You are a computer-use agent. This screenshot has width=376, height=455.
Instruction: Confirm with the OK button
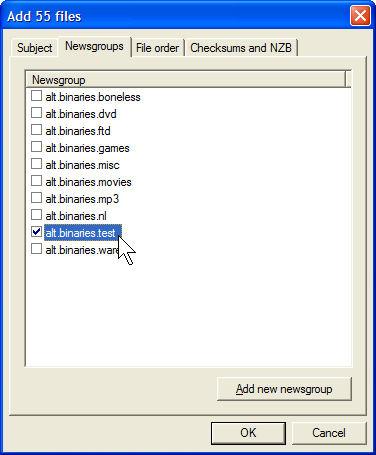(248, 433)
